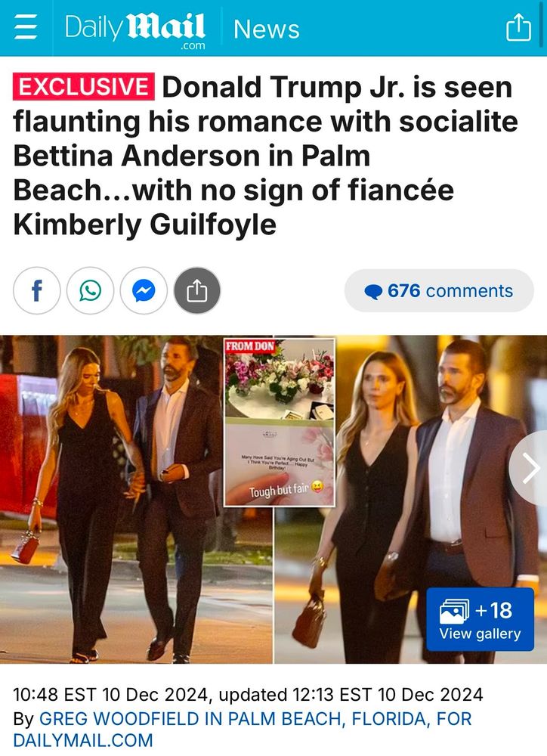The width and height of the screenshot is (547, 756).
Task: Tap the grey share button
Action: (x=197, y=291)
